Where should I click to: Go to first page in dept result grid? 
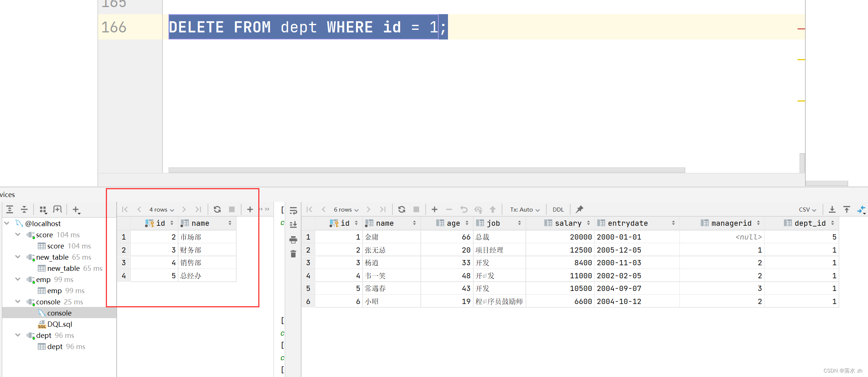click(125, 209)
